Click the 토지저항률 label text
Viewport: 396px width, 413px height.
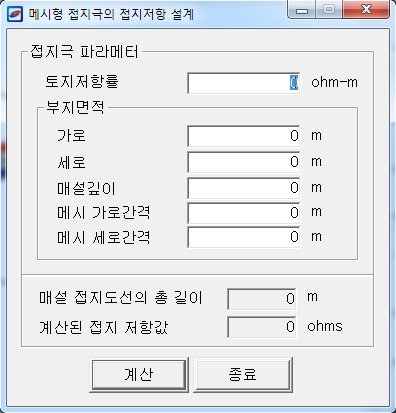click(x=82, y=82)
